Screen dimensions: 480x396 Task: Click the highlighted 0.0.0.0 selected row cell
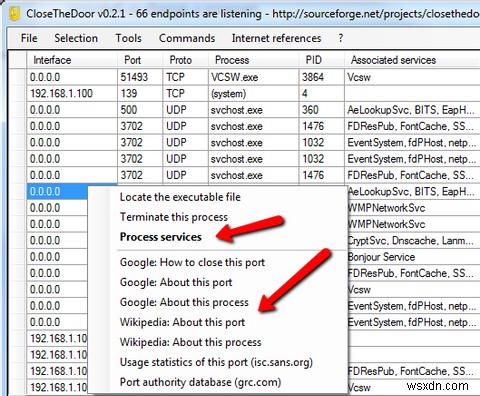[x=57, y=192]
